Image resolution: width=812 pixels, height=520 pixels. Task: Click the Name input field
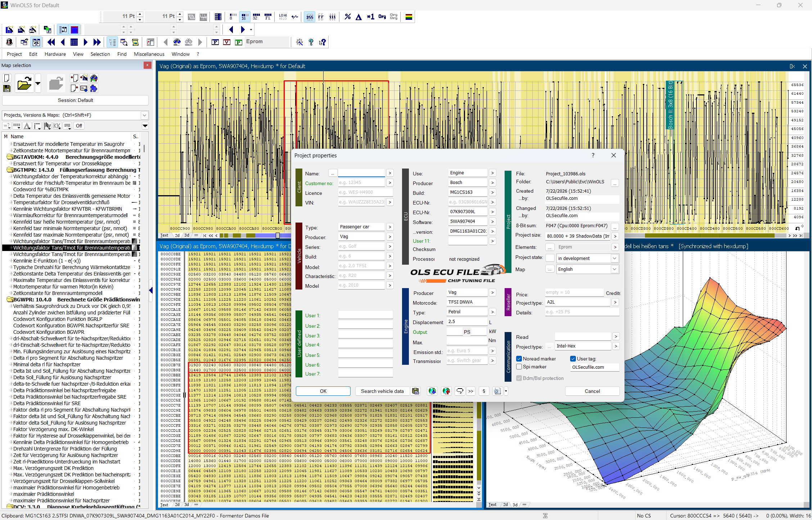point(361,173)
